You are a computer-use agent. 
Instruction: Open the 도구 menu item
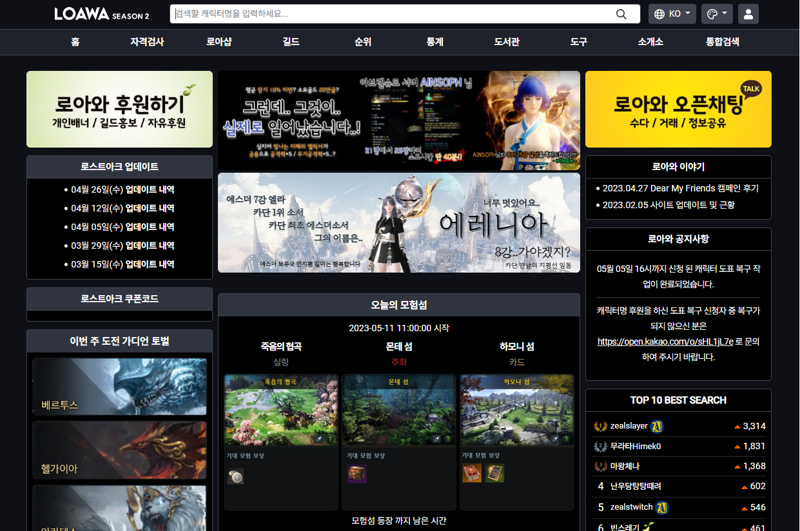click(579, 42)
